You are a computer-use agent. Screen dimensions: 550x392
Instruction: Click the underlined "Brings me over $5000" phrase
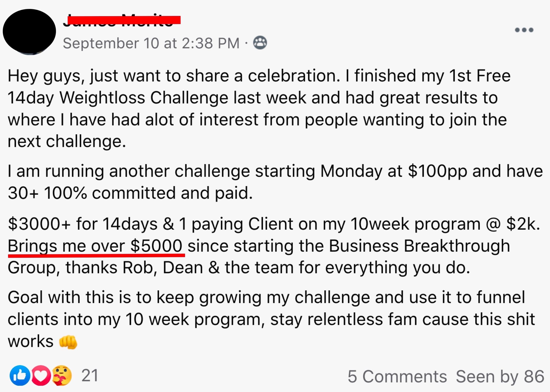click(95, 246)
